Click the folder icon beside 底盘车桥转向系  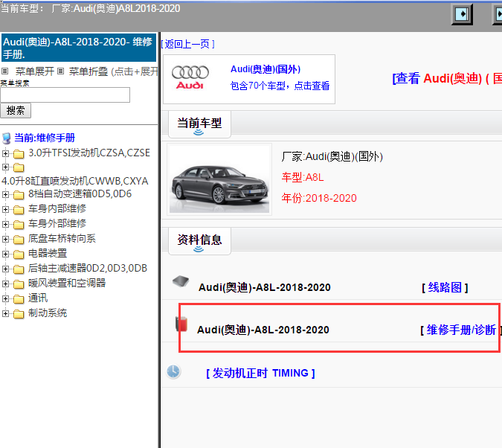(x=19, y=240)
